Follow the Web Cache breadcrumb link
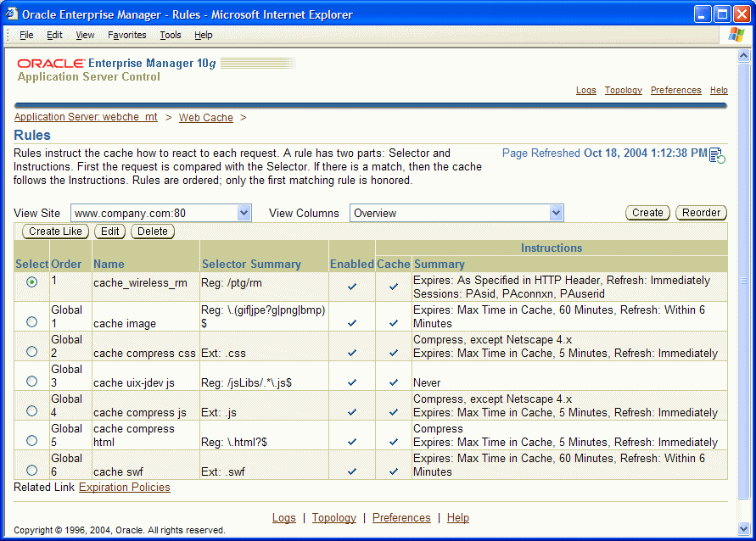Image resolution: width=756 pixels, height=541 pixels. (x=206, y=118)
